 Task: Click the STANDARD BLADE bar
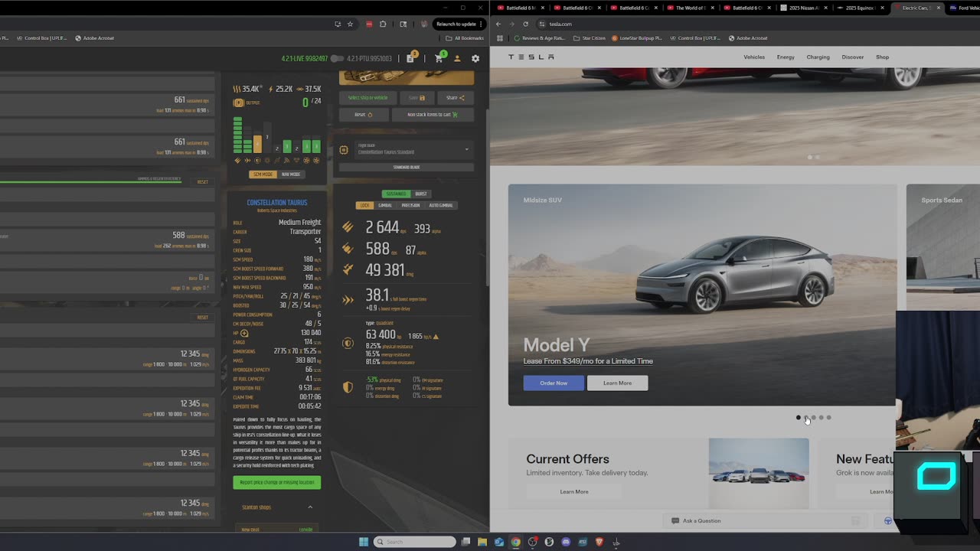407,168
